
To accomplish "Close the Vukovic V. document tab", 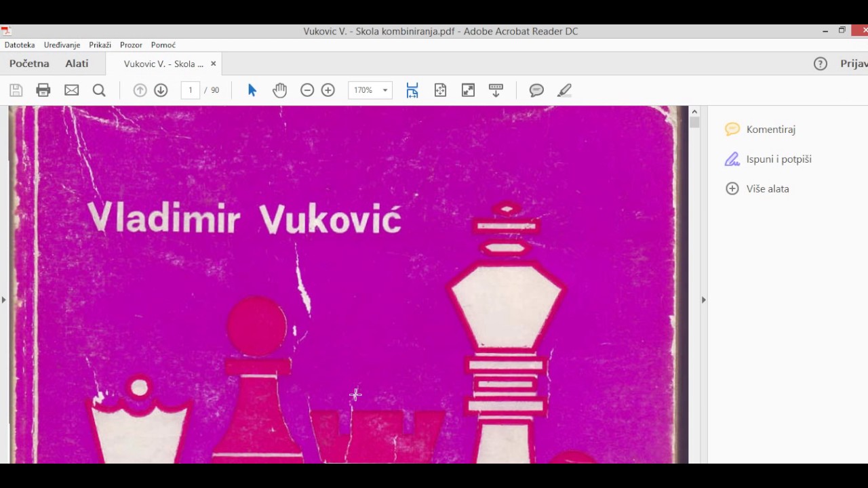I will (213, 64).
